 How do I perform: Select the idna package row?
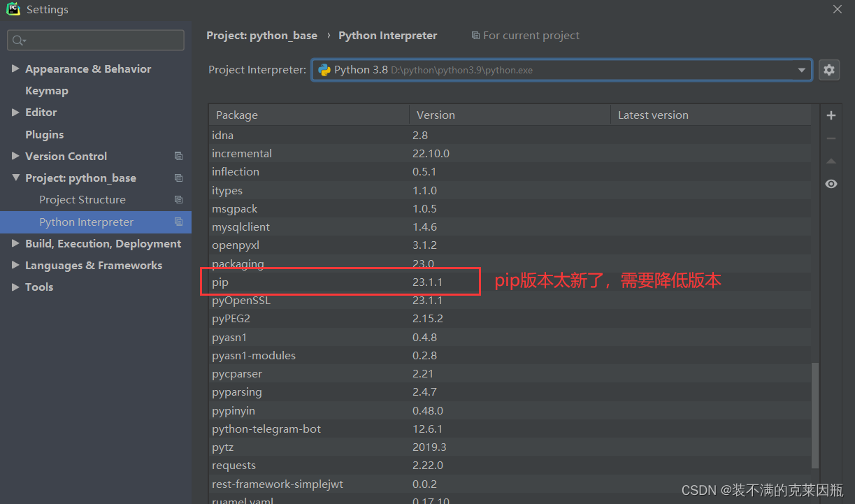tap(510, 135)
